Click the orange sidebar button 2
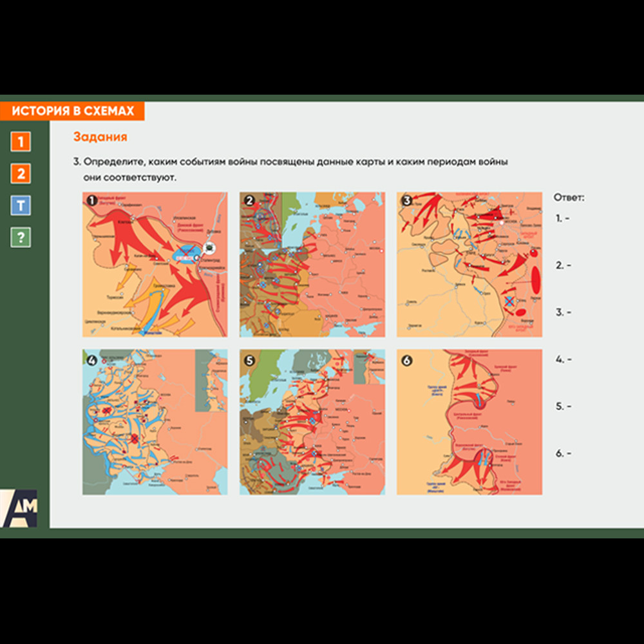Image resolution: width=644 pixels, height=644 pixels. (21, 173)
